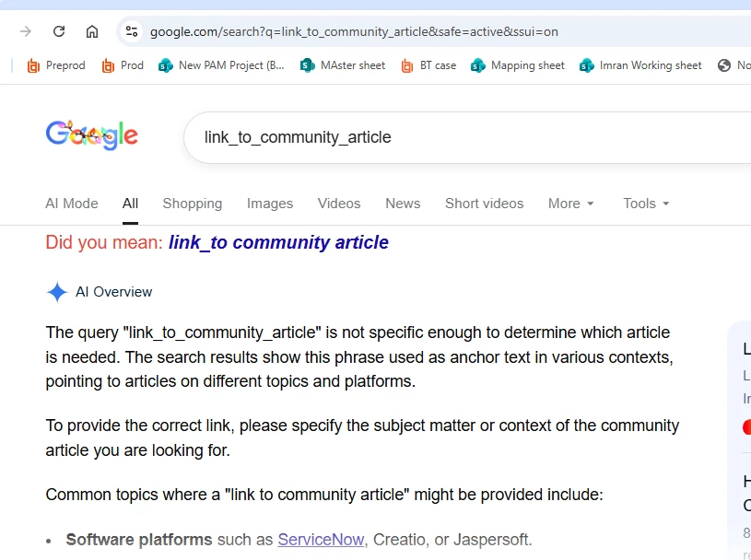Screen dimensions: 751x560
Task: Click the browser forward arrow
Action: click(x=26, y=31)
